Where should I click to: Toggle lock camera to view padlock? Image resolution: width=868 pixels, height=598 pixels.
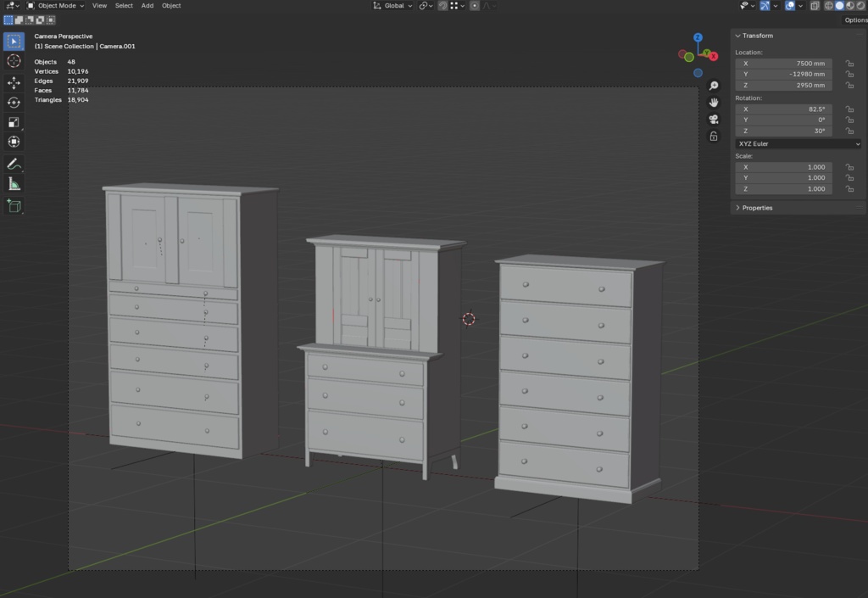(714, 137)
